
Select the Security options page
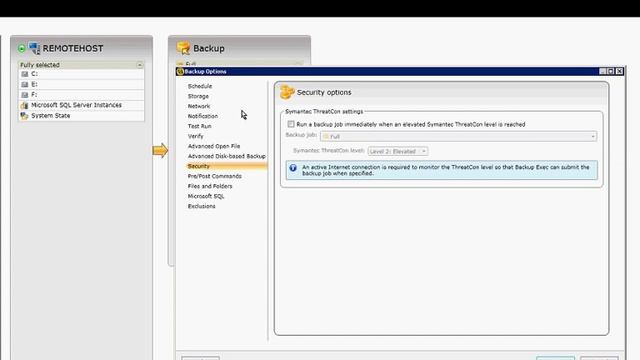tap(227, 166)
